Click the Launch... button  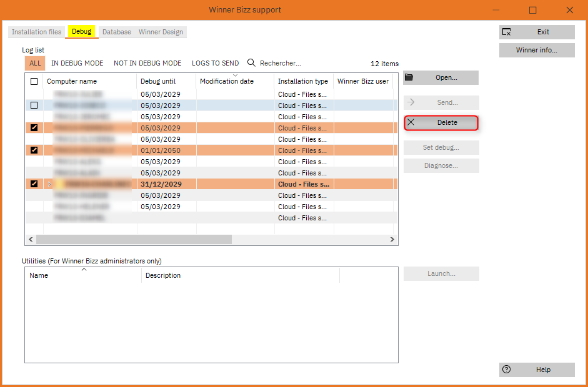[x=441, y=273]
